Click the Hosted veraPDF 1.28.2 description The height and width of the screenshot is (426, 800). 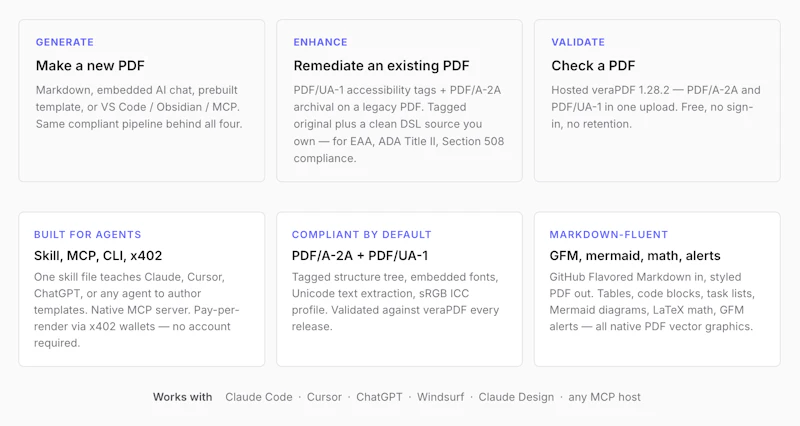click(x=656, y=107)
